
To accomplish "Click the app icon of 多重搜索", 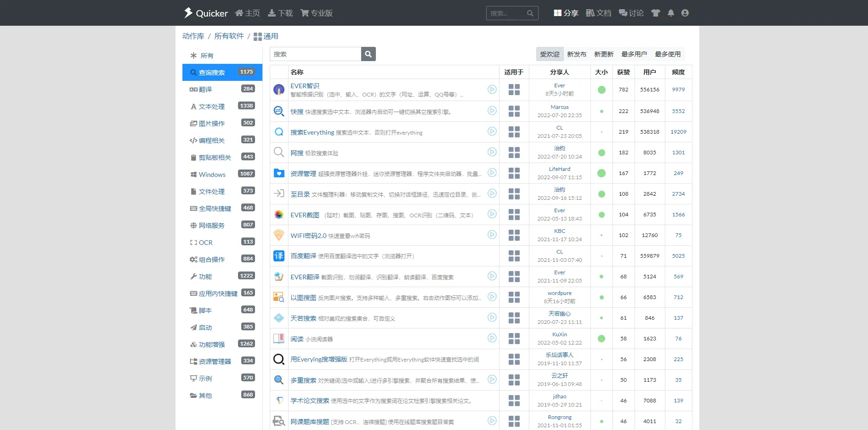I will coord(279,380).
